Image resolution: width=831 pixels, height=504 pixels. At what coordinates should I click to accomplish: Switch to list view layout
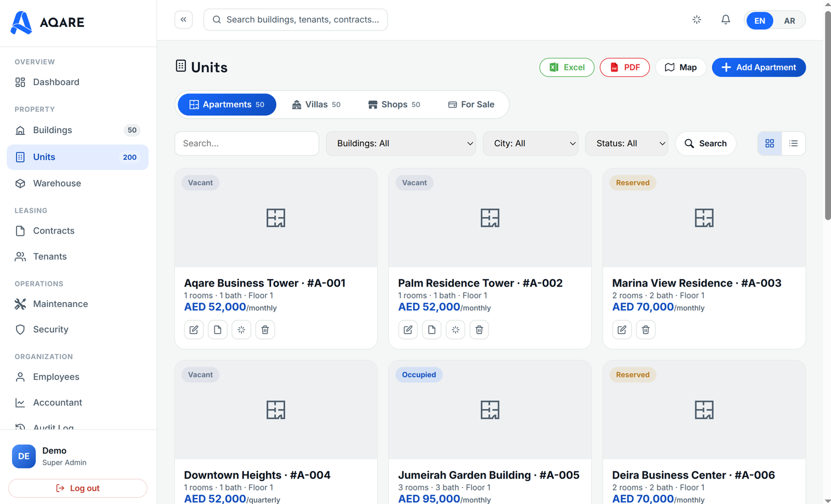(794, 143)
